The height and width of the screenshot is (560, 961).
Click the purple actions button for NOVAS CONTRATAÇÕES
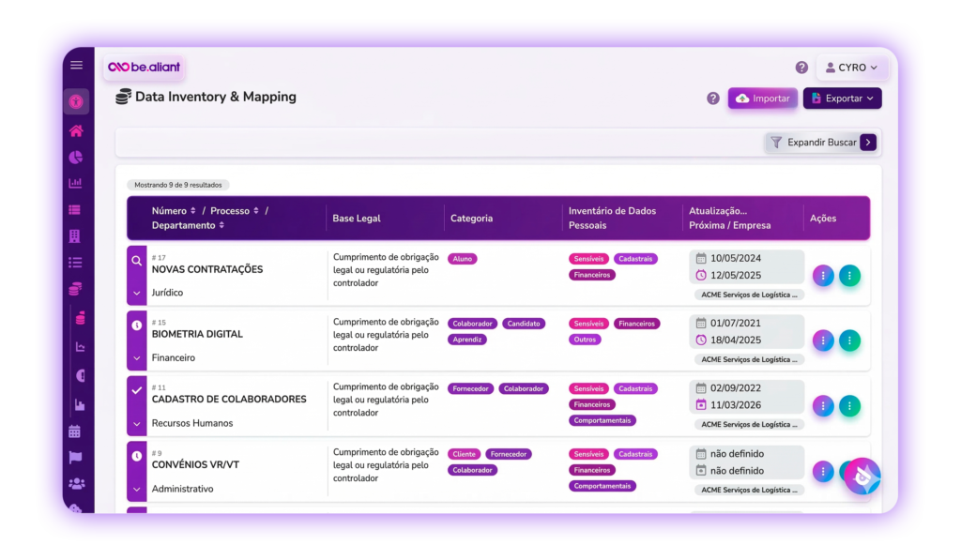pos(823,276)
